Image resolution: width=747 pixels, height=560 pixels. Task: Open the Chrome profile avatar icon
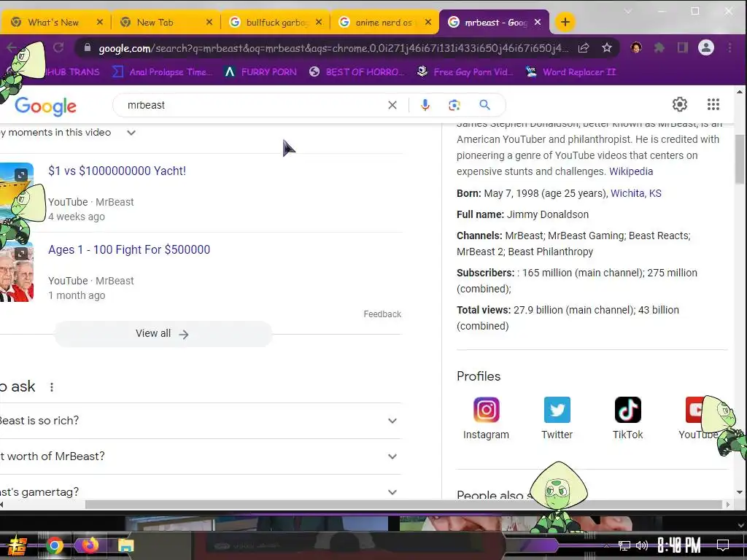pyautogui.click(x=706, y=47)
